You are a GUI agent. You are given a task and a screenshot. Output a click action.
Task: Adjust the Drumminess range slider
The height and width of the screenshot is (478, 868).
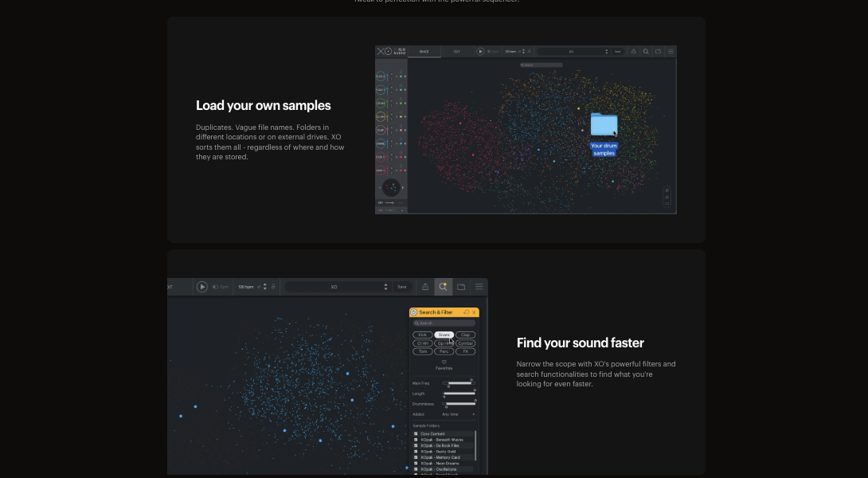pos(459,404)
